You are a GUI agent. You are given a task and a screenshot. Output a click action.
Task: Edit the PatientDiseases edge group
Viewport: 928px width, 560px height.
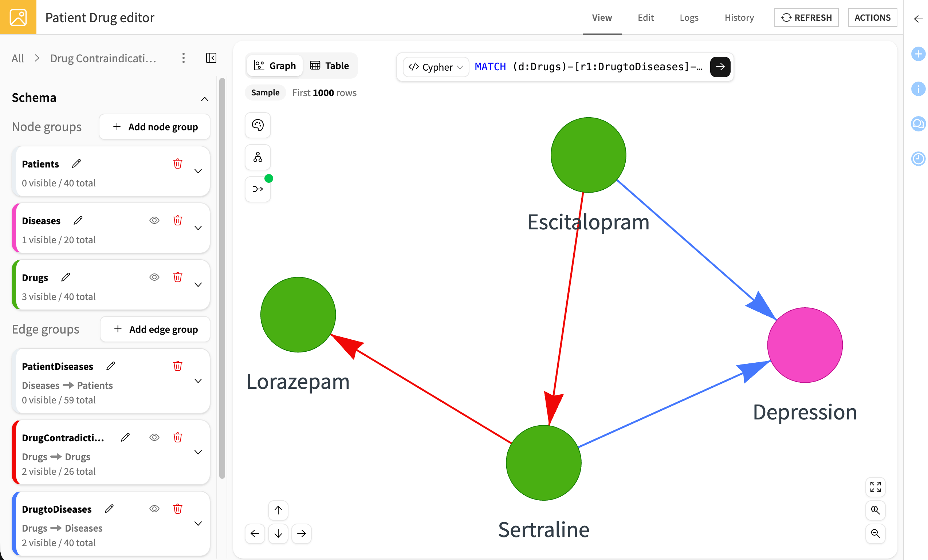pos(111,366)
